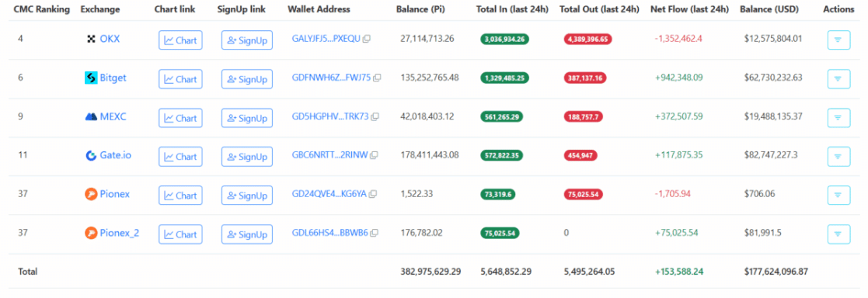The image size is (868, 298).
Task: Open the Chart button for Gate.io
Action: tap(180, 157)
